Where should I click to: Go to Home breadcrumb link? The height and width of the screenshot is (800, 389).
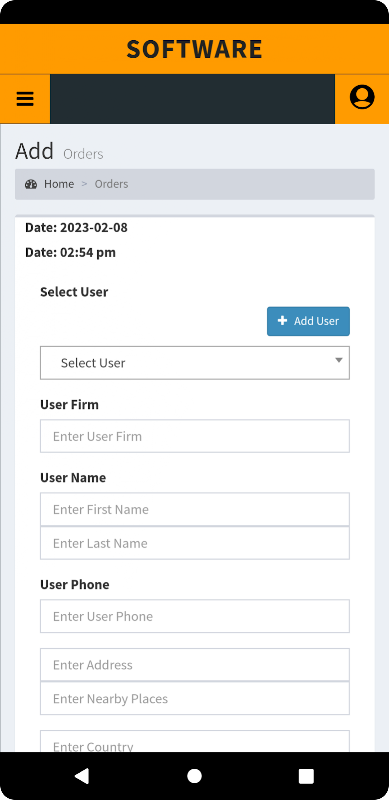tap(59, 184)
